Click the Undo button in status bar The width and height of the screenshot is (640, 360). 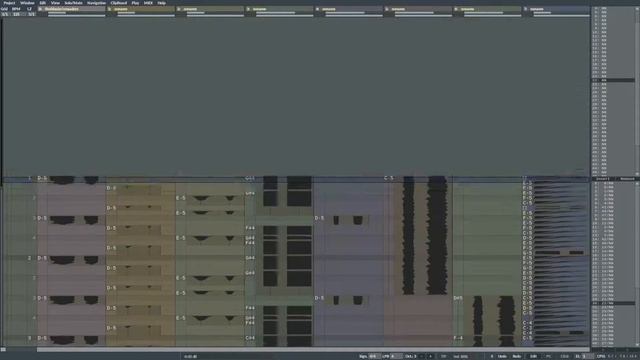point(502,356)
